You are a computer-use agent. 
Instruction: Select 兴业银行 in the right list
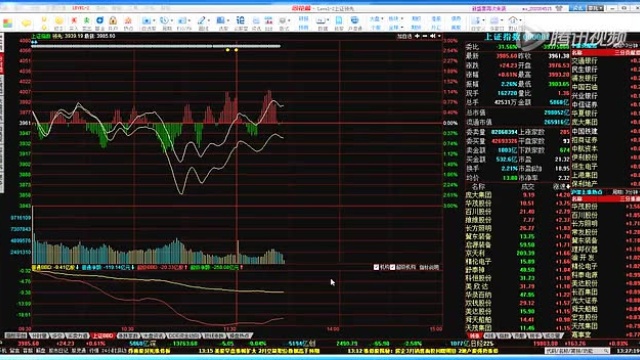584,96
